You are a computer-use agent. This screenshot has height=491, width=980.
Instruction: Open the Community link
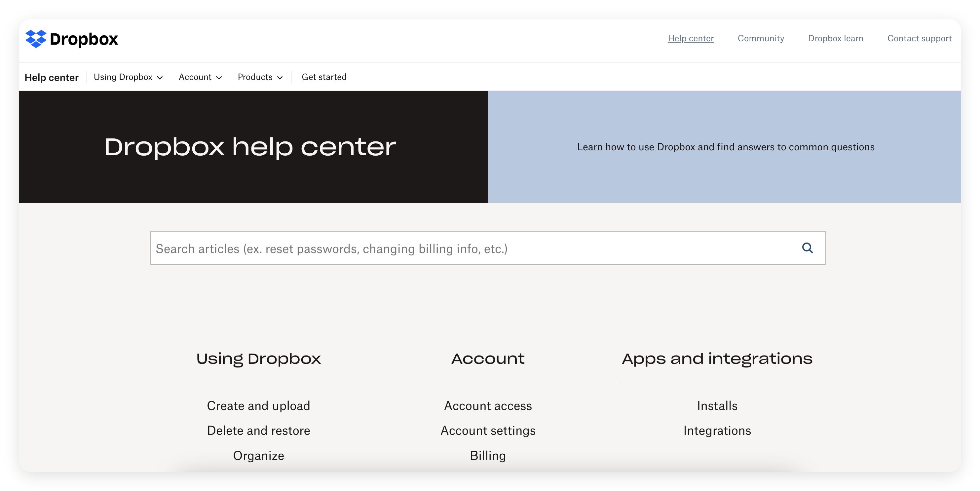coord(761,38)
